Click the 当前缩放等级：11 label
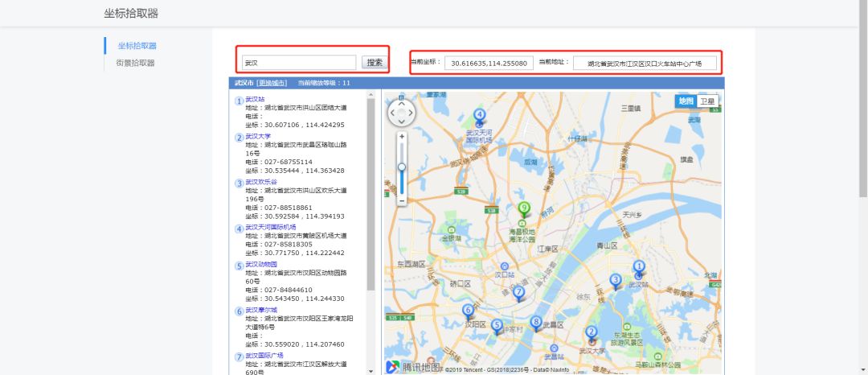Screen dimensions: 868x375 324,83
